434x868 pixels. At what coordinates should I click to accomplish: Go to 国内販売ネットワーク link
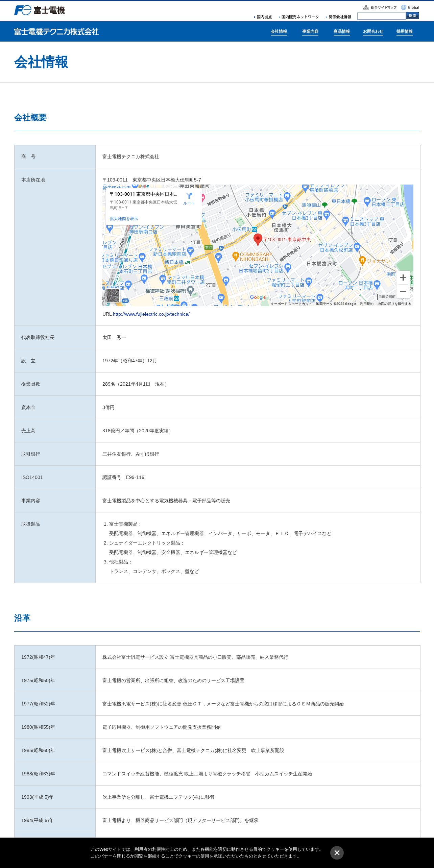click(x=299, y=17)
